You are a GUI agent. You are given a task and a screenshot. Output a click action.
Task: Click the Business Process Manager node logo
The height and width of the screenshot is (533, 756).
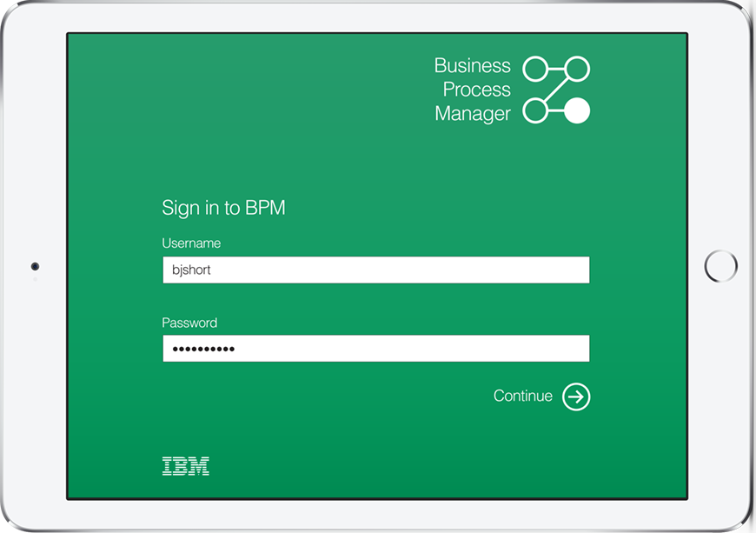coord(556,90)
